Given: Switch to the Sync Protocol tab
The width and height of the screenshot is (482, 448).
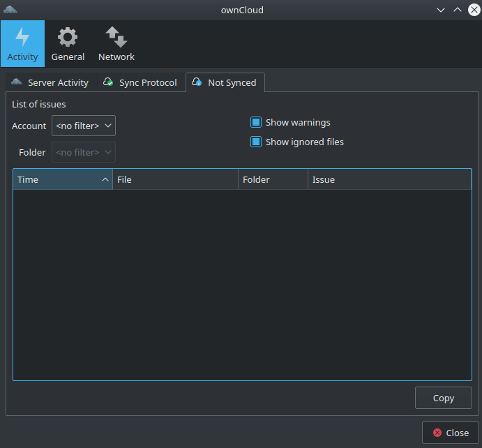Looking at the screenshot, I should coord(142,82).
